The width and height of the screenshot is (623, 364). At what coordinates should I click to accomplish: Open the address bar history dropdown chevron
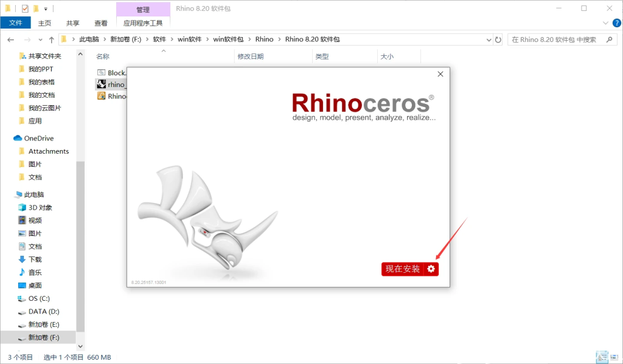tap(490, 39)
